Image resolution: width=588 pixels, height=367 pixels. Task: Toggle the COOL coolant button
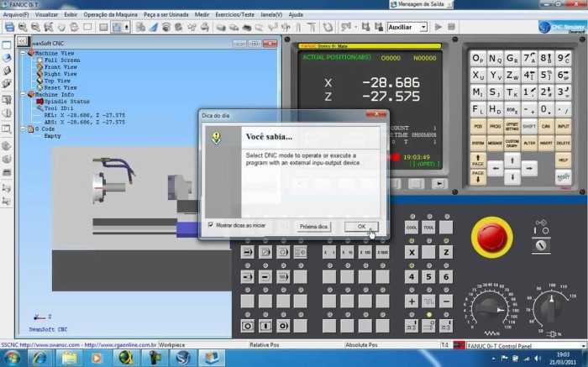pyautogui.click(x=412, y=228)
